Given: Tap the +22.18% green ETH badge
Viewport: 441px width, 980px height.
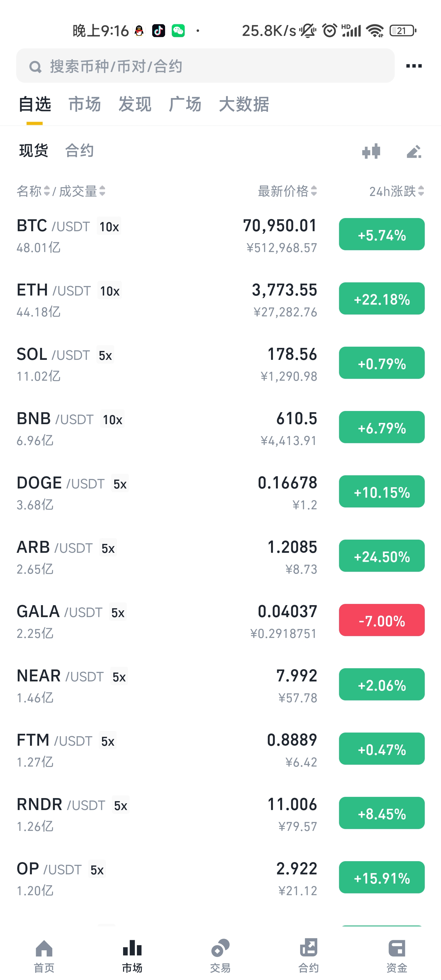Looking at the screenshot, I should tap(382, 299).
